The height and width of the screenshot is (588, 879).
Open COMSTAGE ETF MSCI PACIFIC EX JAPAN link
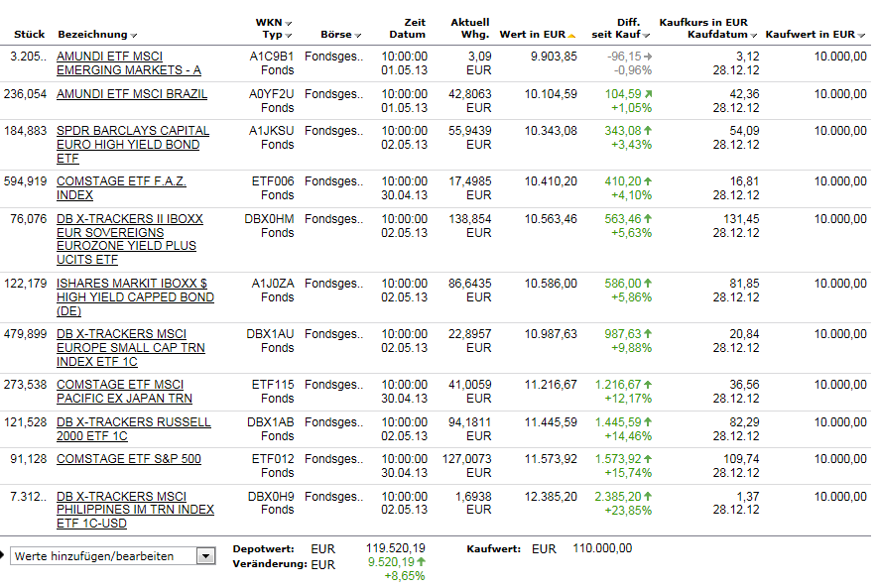[x=124, y=392]
